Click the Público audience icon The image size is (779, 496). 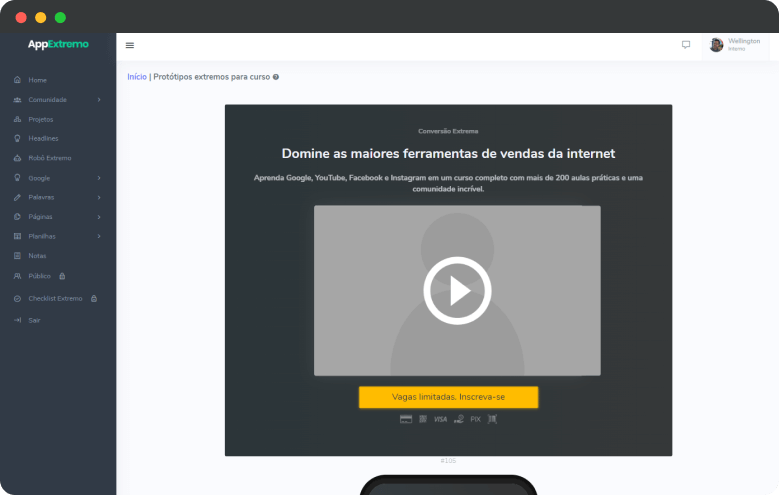[17, 276]
